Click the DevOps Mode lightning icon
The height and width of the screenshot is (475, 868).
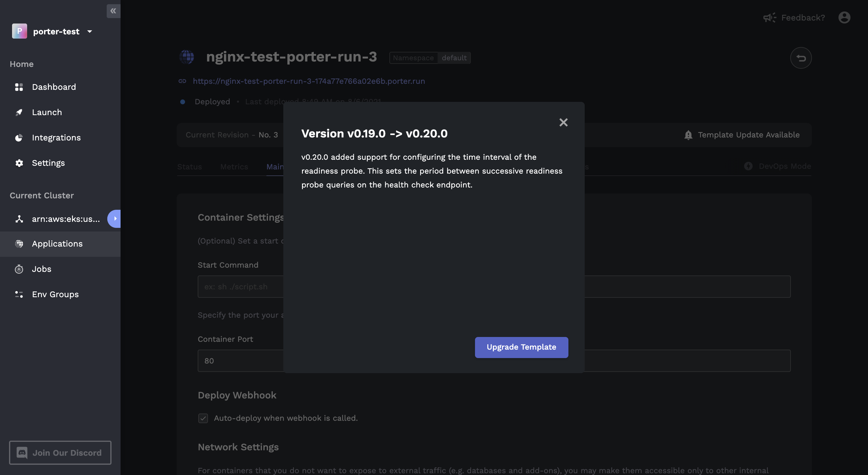(748, 166)
